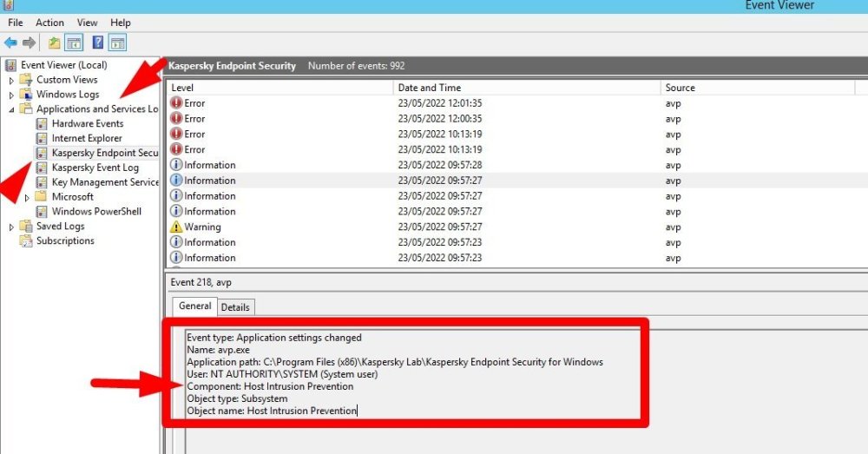Switch to the General tab

click(194, 306)
